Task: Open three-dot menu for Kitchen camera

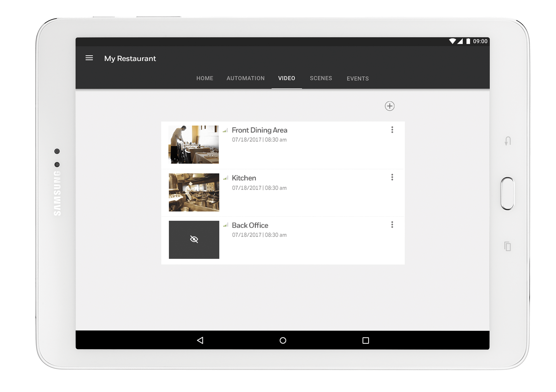Action: point(392,177)
